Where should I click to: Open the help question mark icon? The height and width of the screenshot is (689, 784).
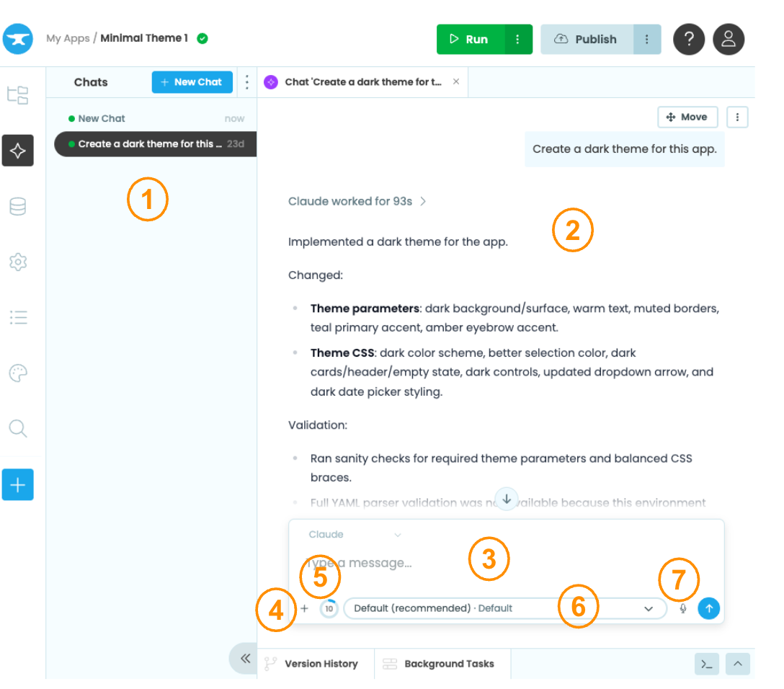[x=688, y=39]
